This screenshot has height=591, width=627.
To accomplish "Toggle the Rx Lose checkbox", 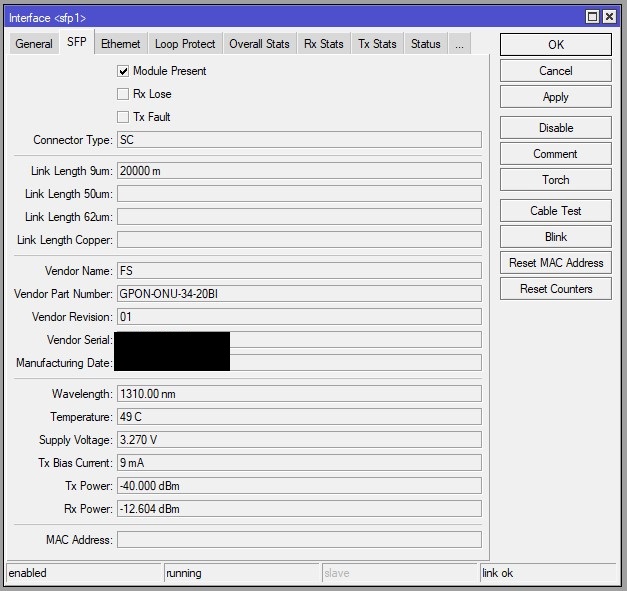I will pos(123,94).
